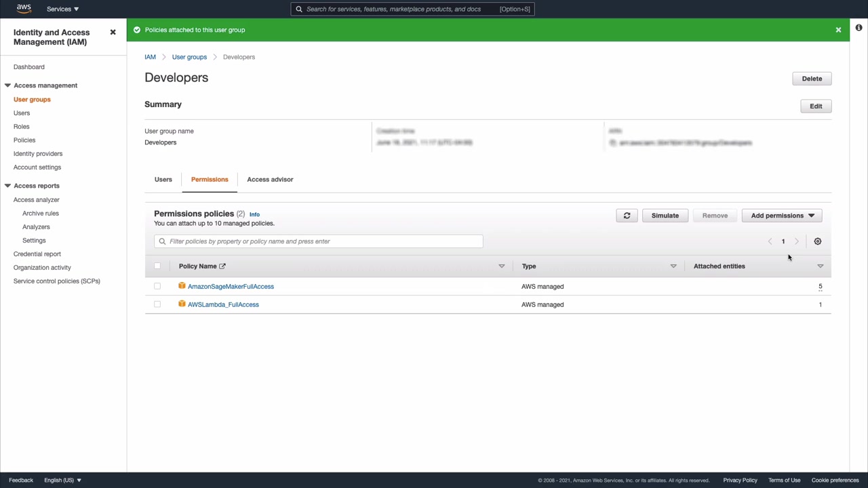Check the AWSLambda_FullAccess row checkbox
Screen dimensions: 868x488
click(x=157, y=304)
